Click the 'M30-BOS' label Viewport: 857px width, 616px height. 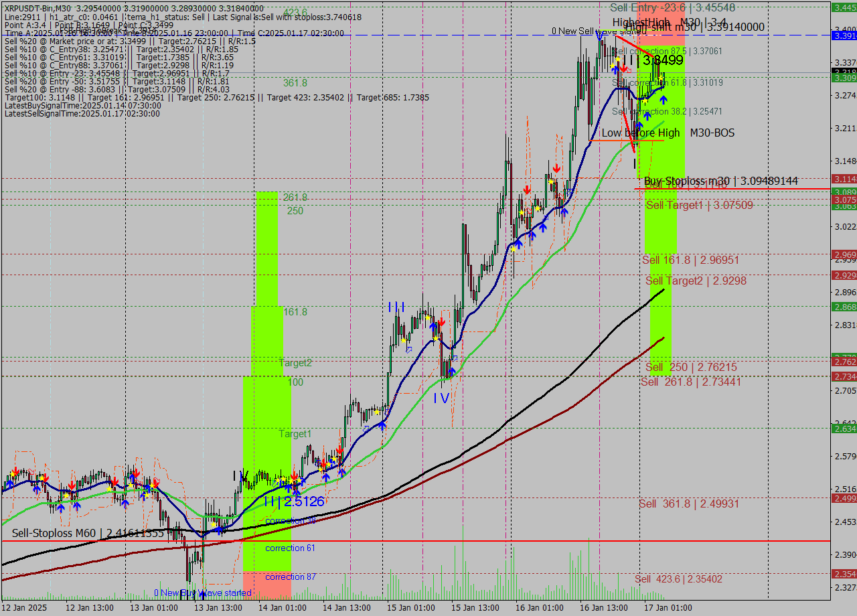click(712, 133)
